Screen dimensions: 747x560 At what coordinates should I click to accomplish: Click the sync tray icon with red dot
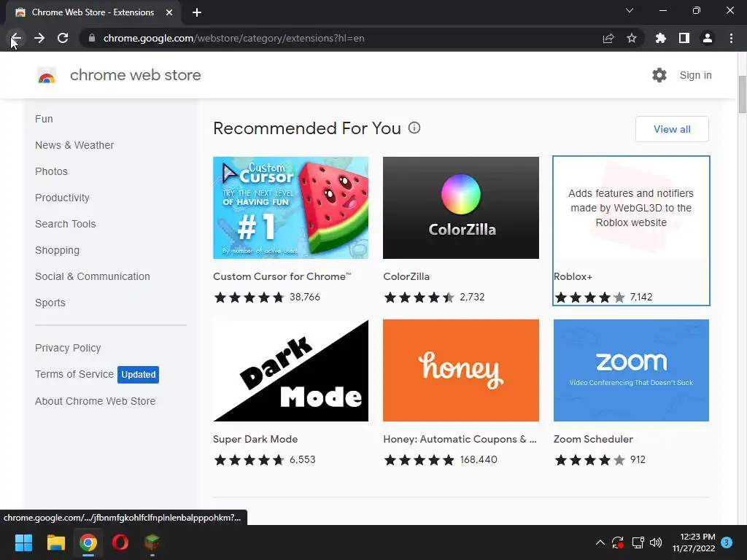coord(618,542)
